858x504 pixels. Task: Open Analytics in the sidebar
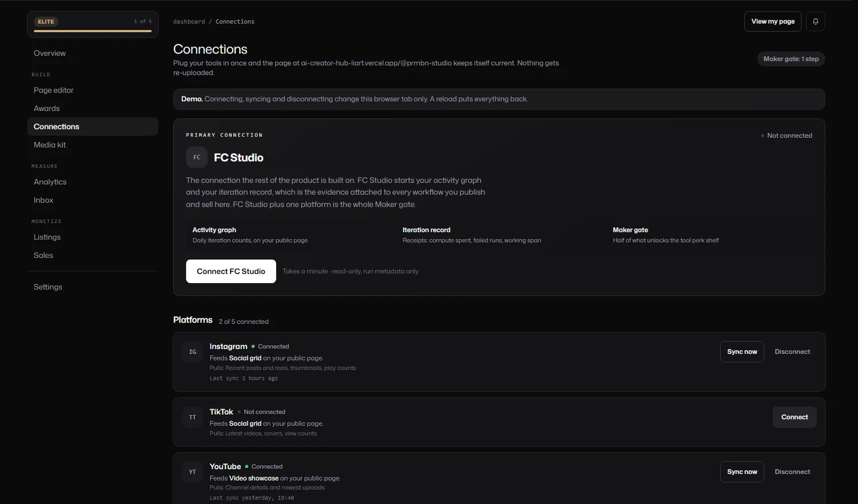coord(93,182)
